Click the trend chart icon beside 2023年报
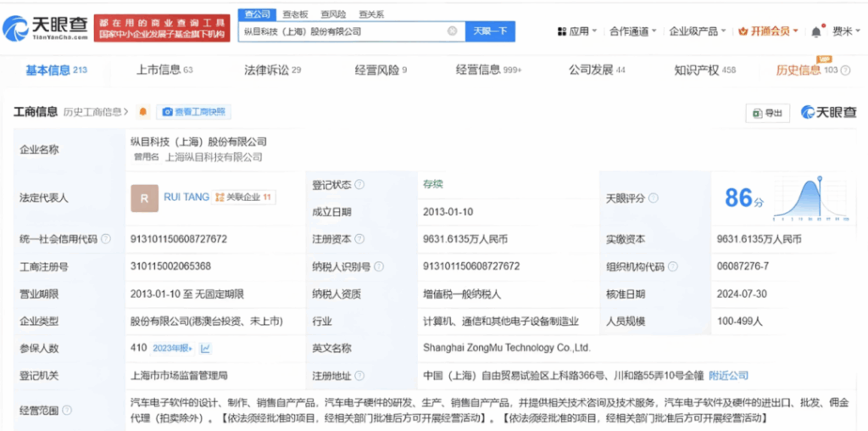This screenshot has width=868, height=431. (x=206, y=348)
